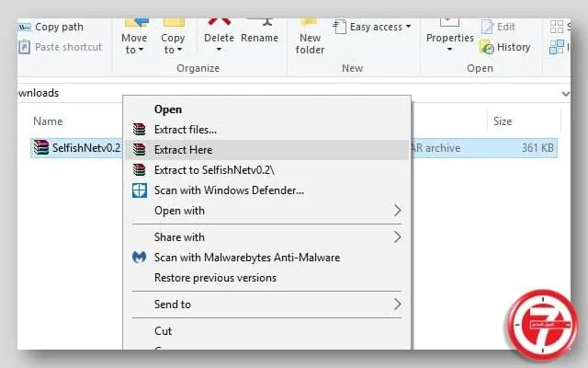Click the WinRAR icon beside Extract Here
588x368 pixels.
[x=139, y=150]
